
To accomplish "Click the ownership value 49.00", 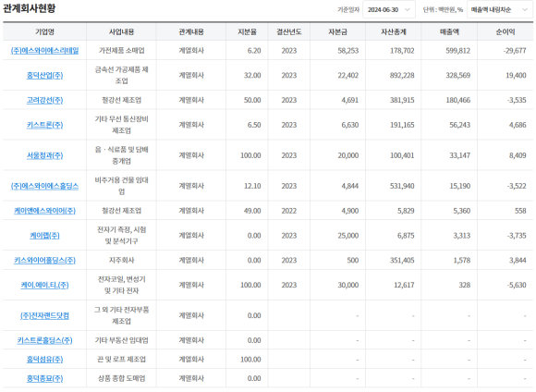I will pyautogui.click(x=252, y=211).
